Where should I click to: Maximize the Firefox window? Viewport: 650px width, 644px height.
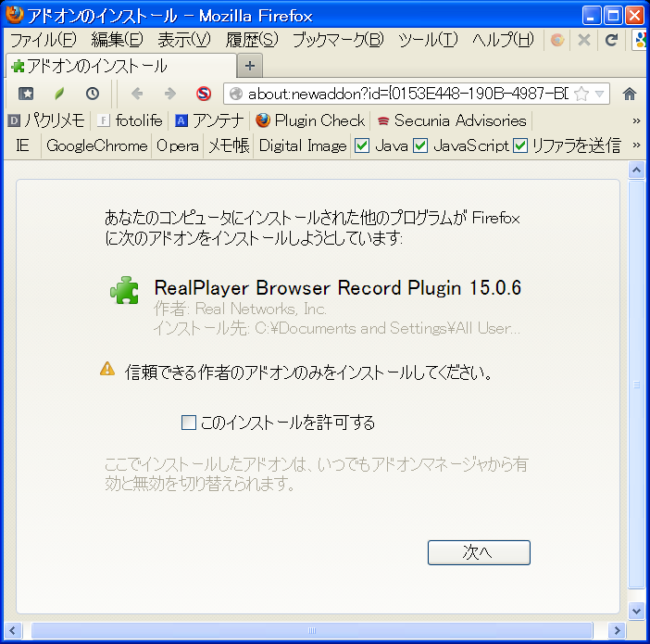[x=613, y=16]
